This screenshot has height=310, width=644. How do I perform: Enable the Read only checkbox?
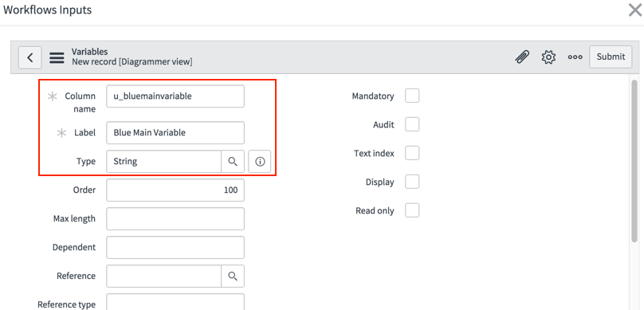412,210
